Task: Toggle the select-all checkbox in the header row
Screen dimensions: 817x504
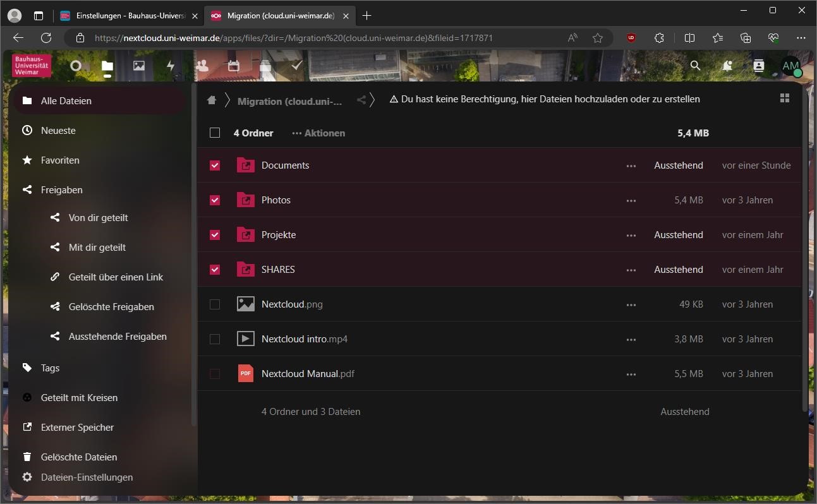Action: tap(215, 133)
